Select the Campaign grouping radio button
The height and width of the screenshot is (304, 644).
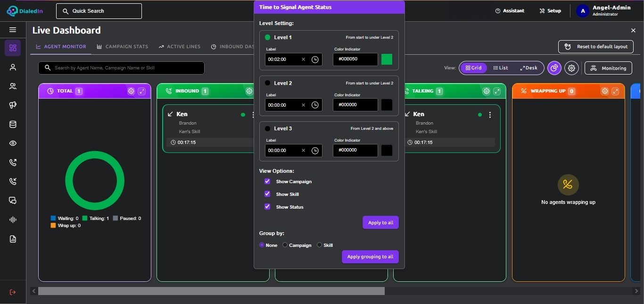pyautogui.click(x=285, y=245)
